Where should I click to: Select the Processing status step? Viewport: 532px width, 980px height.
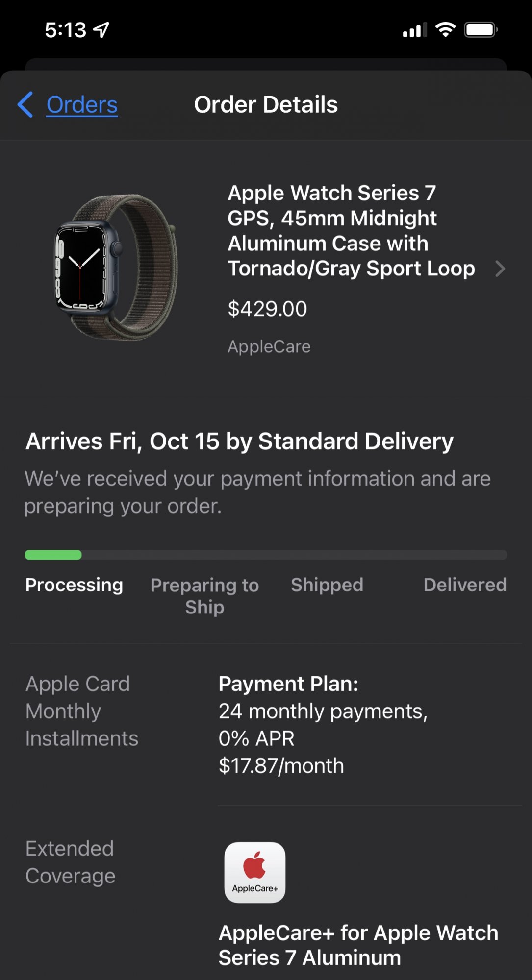(74, 585)
